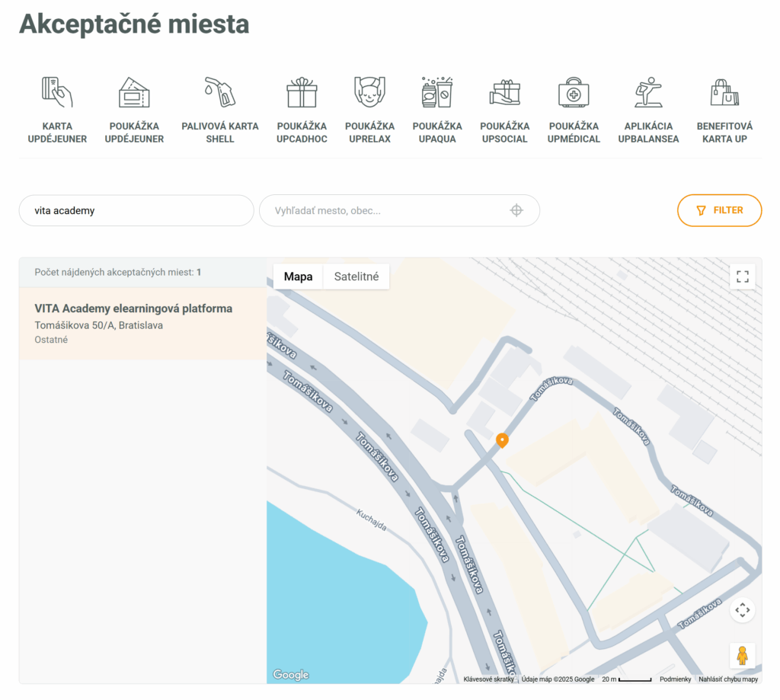
Task: Select the Poukážka UpMédical first-aid icon
Action: point(574,92)
